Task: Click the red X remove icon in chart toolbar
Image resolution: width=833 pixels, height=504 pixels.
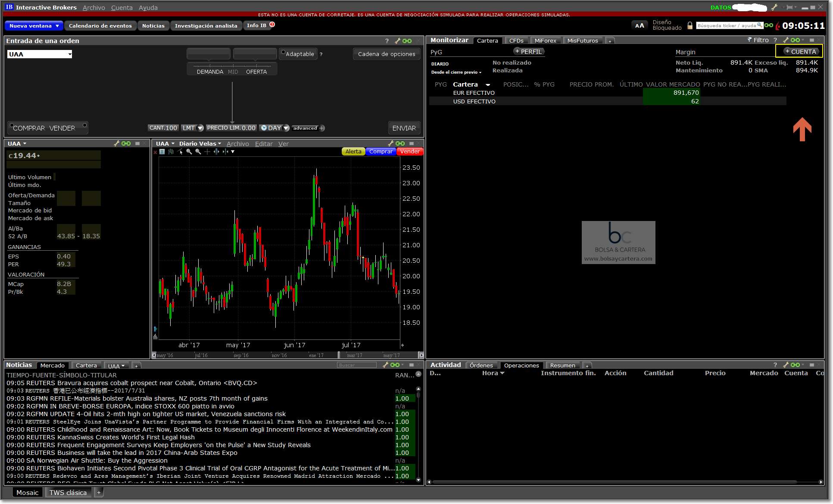Action: click(156, 152)
